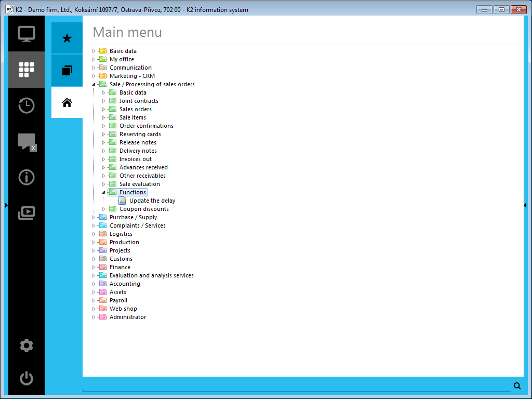Open the desktop monitor icon in sidebar
Viewport: 532px width, 399px height.
pos(26,34)
